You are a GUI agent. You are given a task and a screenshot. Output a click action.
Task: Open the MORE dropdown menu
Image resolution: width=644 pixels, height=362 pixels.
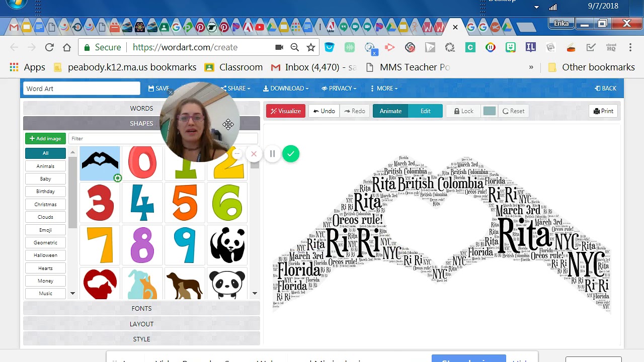point(384,88)
